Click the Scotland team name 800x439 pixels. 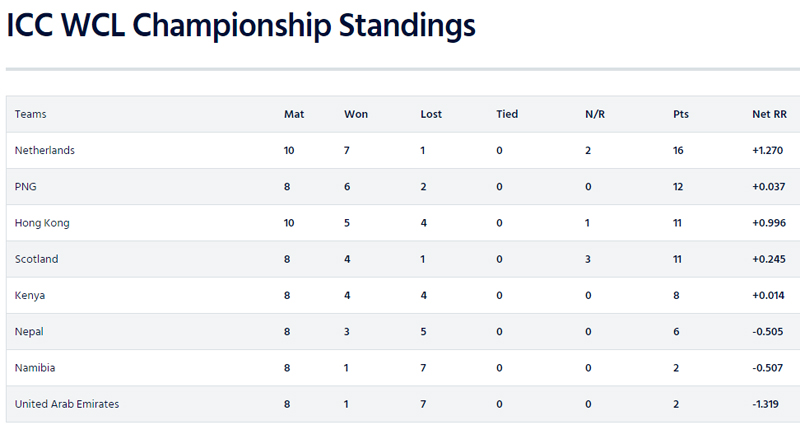[x=37, y=259]
